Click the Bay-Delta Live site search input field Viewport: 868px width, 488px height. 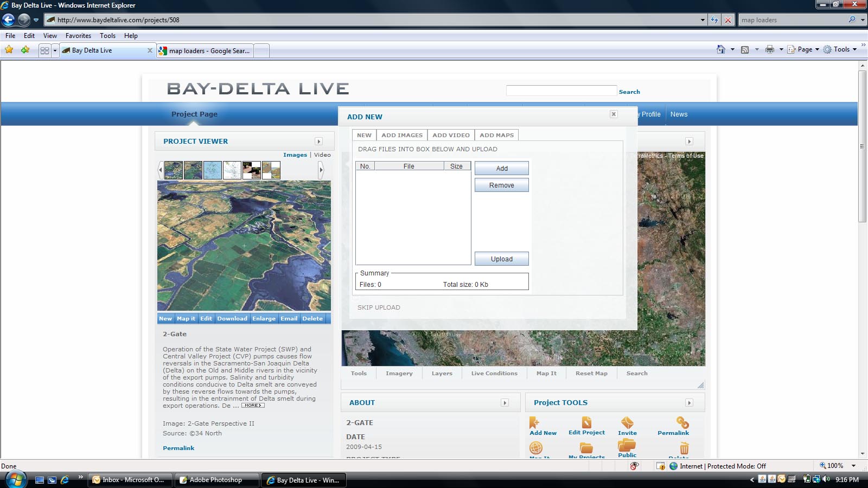click(x=561, y=91)
